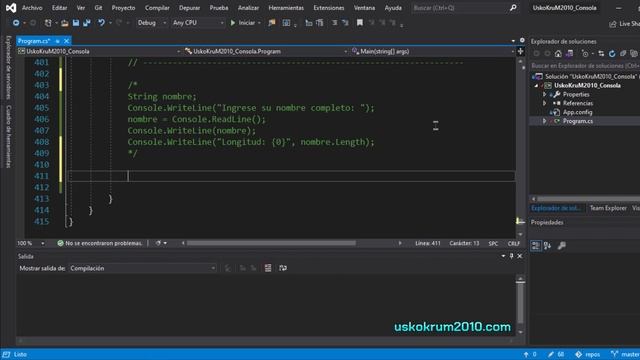Save the current file with Save icon
The width and height of the screenshot is (640, 360).
[76, 23]
